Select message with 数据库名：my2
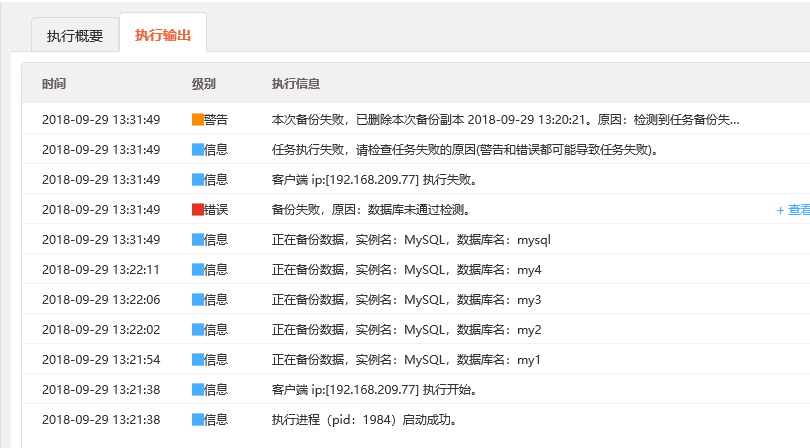The width and height of the screenshot is (810, 448). pos(407,330)
